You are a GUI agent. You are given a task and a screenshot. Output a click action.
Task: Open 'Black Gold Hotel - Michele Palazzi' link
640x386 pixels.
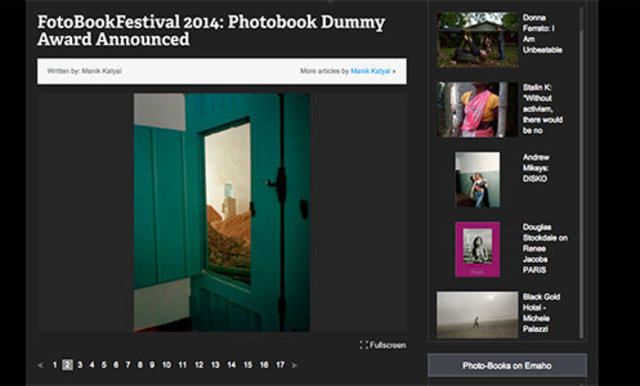pos(541,313)
